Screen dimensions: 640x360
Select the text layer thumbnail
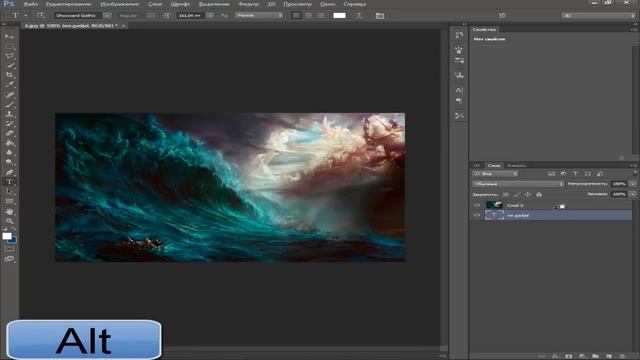click(x=494, y=215)
